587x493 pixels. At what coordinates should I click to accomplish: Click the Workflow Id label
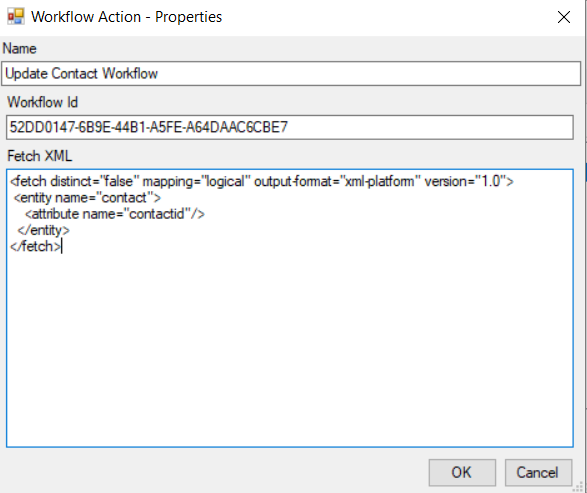[42, 102]
